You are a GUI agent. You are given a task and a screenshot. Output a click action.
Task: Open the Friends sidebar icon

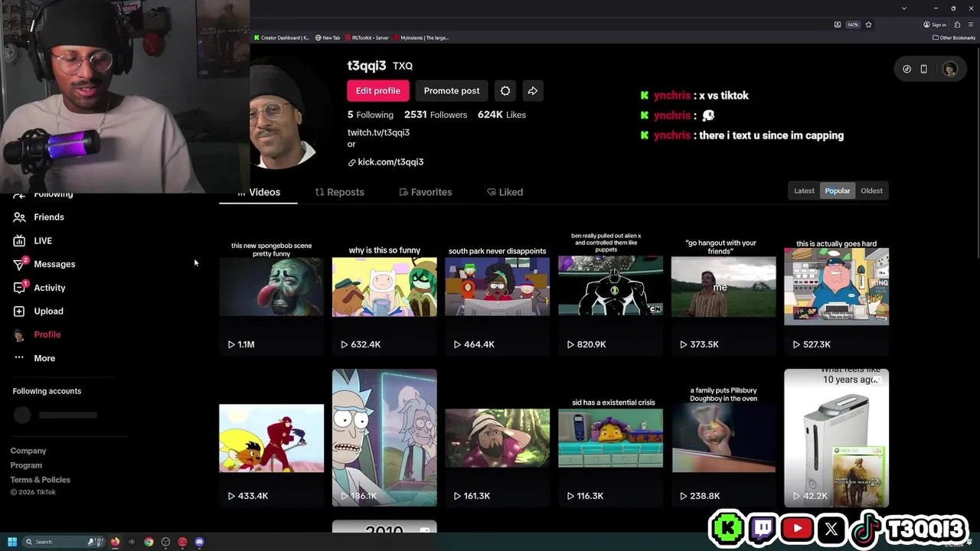tap(19, 217)
